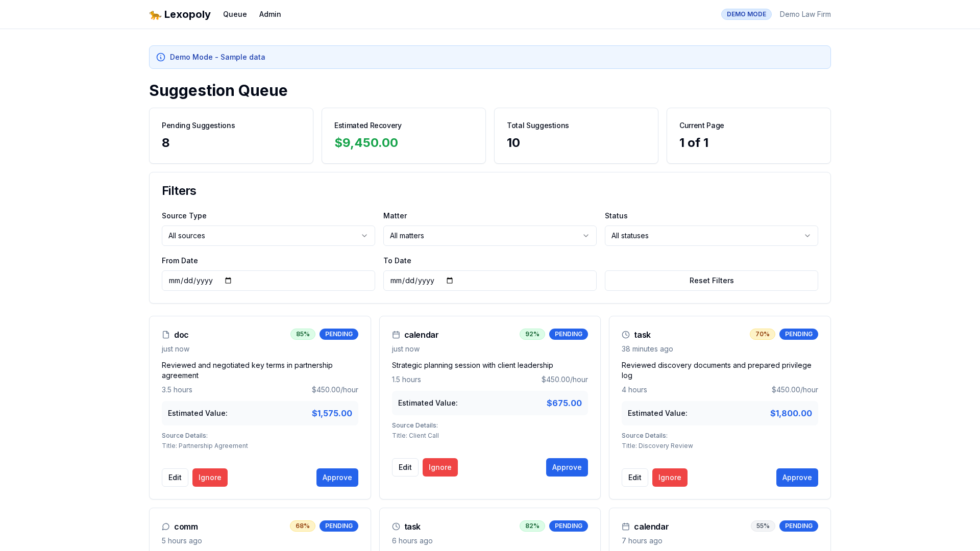The image size is (980, 551).
Task: Click the To Date input field
Action: click(x=490, y=281)
